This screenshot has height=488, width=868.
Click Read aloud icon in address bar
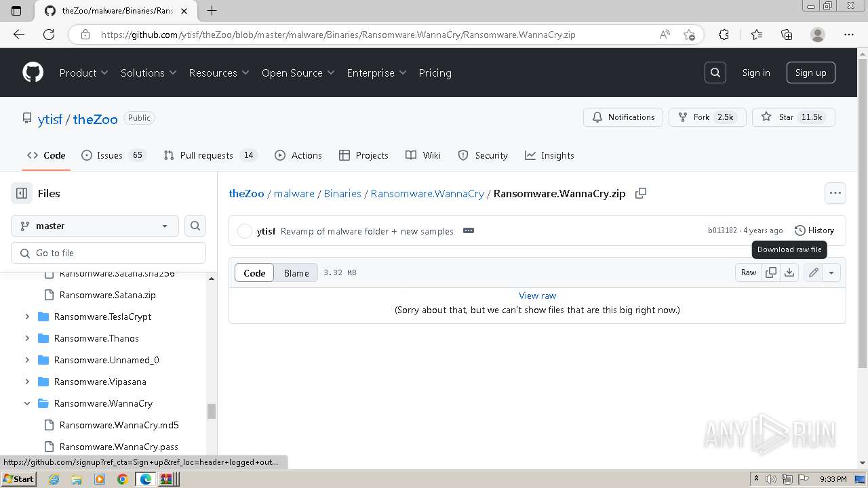pyautogui.click(x=665, y=35)
